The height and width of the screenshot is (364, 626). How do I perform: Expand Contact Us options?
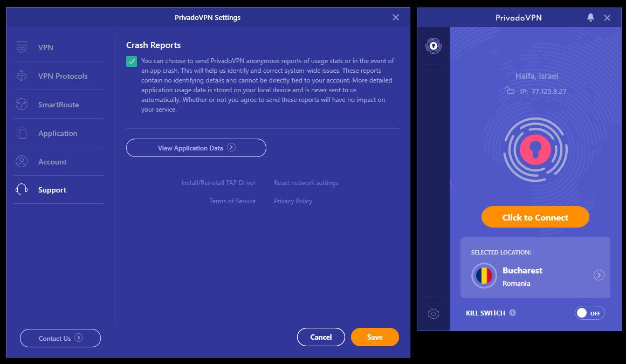point(60,338)
